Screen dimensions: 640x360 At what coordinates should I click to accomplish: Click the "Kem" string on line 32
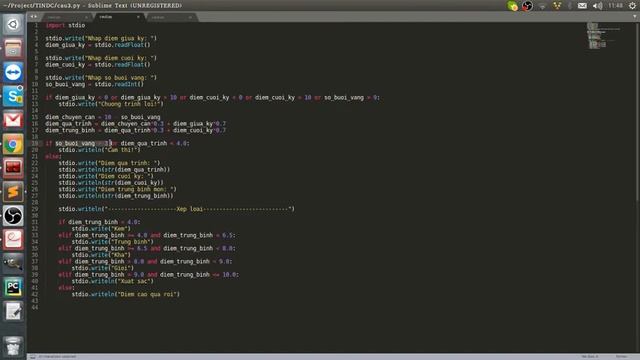click(x=120, y=229)
